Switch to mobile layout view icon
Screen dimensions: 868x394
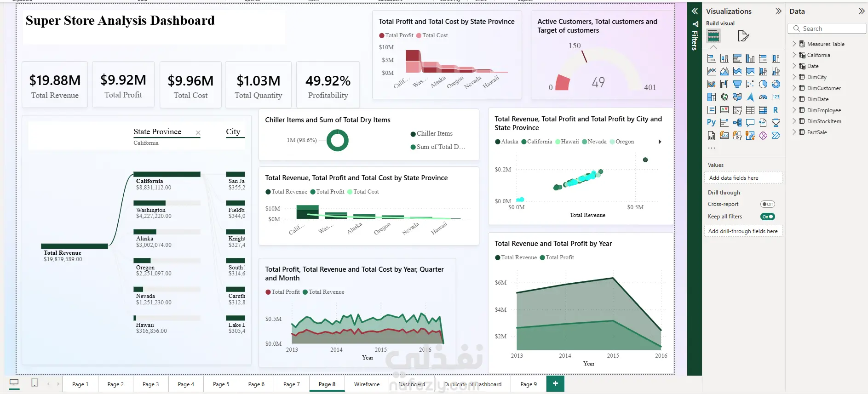click(x=34, y=383)
